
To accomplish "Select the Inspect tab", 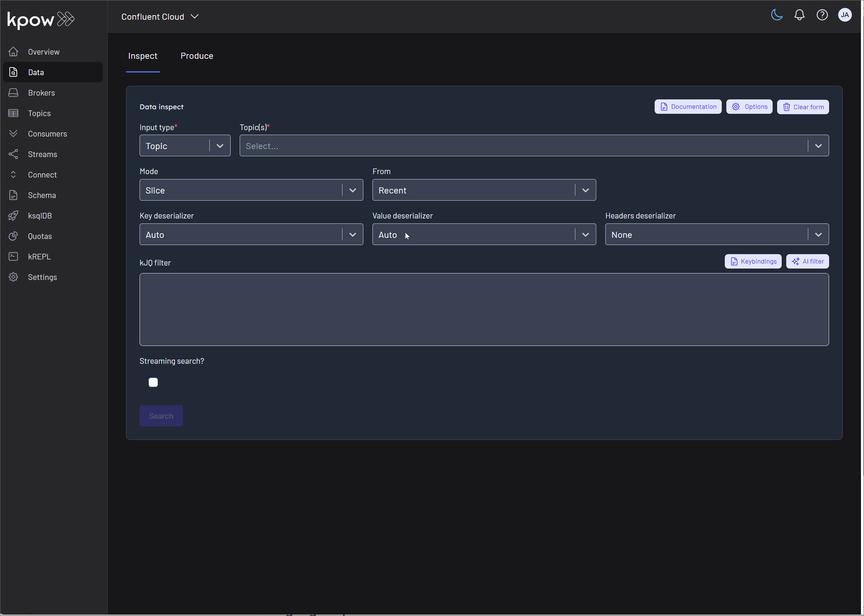I will click(143, 56).
